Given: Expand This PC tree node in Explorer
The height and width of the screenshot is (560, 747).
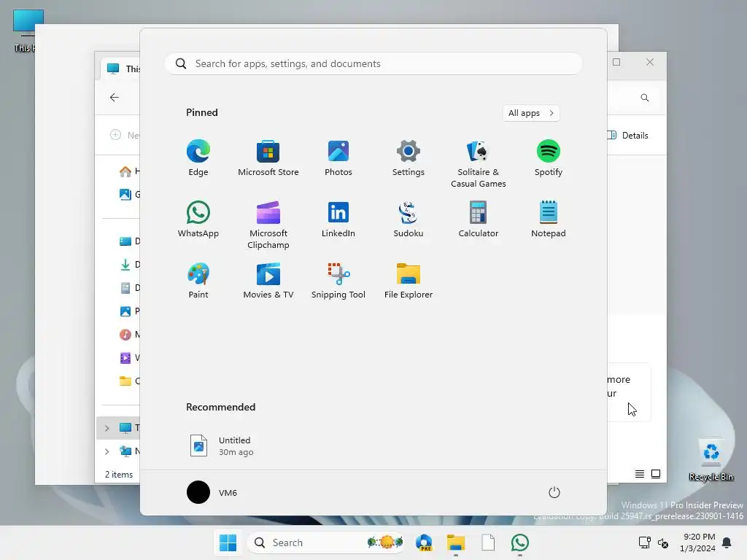Looking at the screenshot, I should point(107,428).
